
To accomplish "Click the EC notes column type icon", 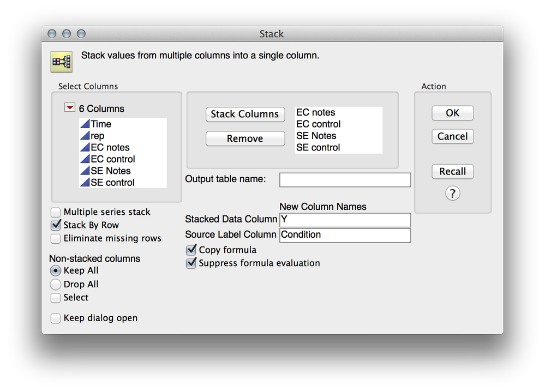I will (85, 147).
